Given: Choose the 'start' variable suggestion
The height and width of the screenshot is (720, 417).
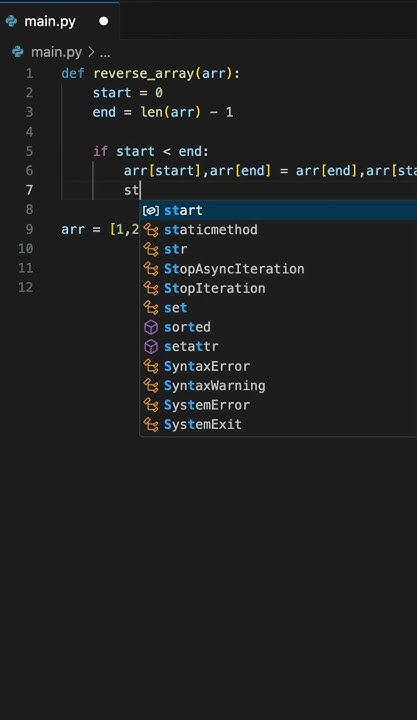Looking at the screenshot, I should [x=278, y=210].
